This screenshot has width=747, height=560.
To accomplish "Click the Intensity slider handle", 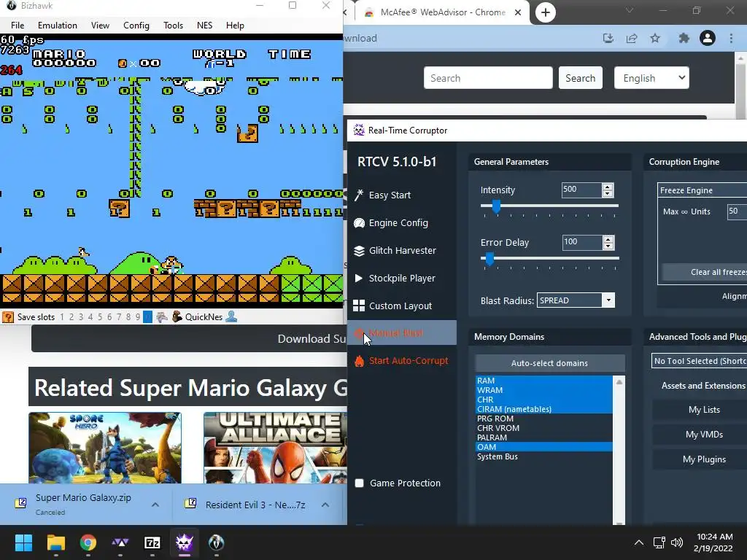I will point(496,206).
